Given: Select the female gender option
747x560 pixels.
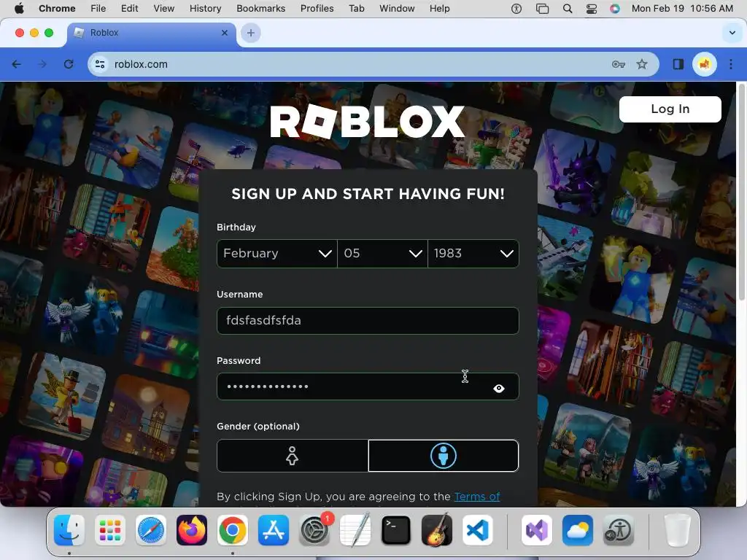Looking at the screenshot, I should click(x=292, y=456).
